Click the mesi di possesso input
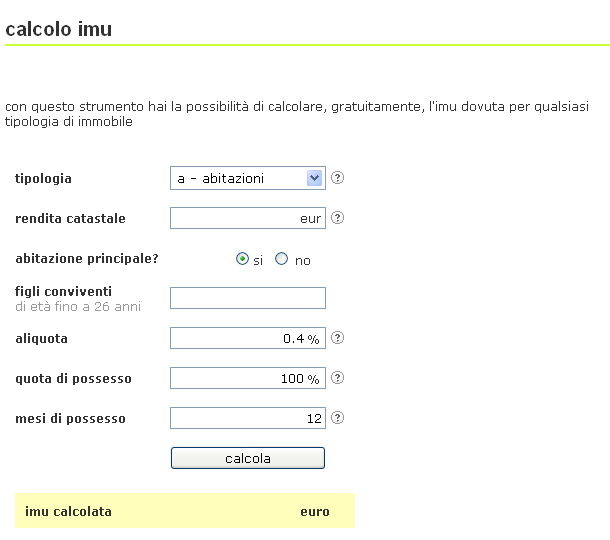Viewport: 610px width, 540px height. coord(248,418)
